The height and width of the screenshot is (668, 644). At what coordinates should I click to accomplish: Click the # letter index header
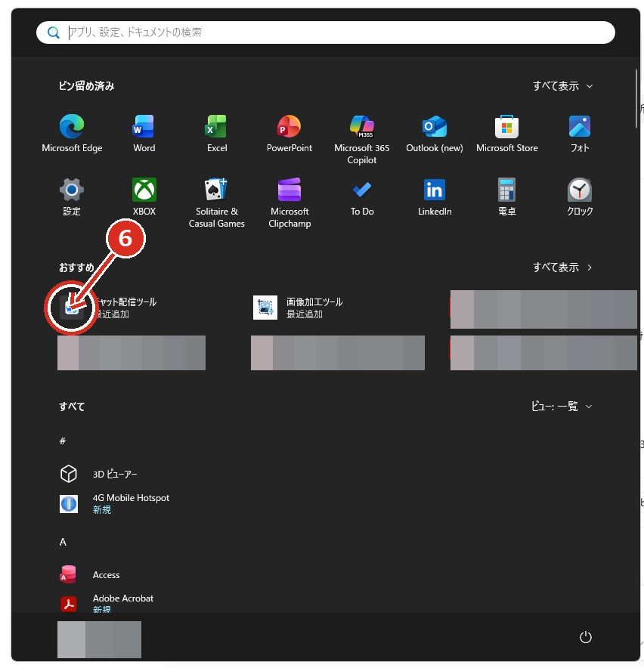pos(63,441)
